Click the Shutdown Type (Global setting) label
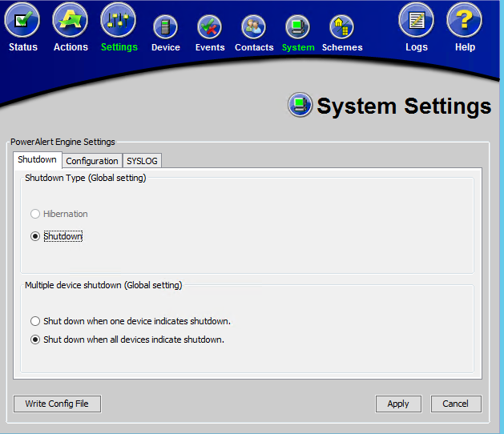Viewport: 504px width, 434px height. pos(86,178)
